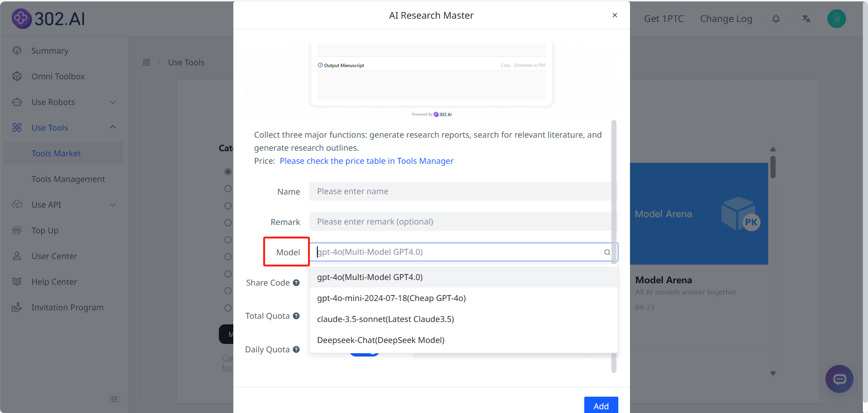Image resolution: width=868 pixels, height=413 pixels.
Task: Click the Top Up wallet icon
Action: click(x=17, y=231)
